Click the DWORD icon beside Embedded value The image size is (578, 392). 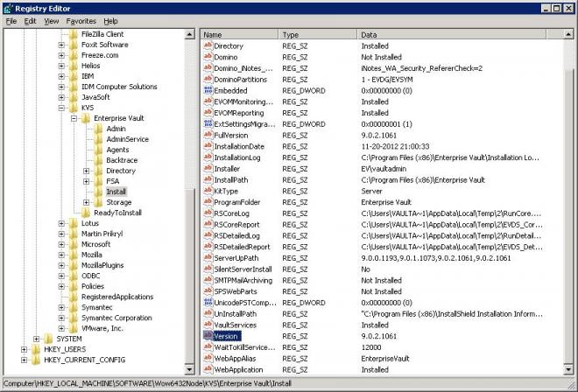(208, 90)
